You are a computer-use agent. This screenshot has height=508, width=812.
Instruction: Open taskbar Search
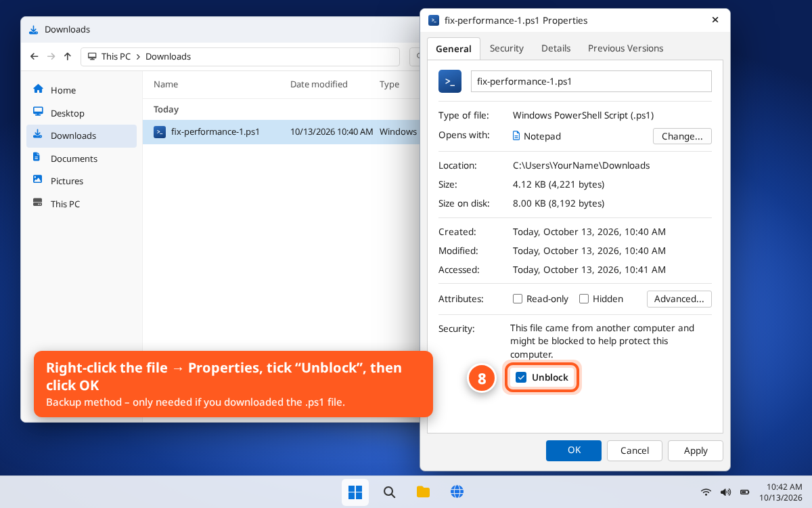[389, 492]
